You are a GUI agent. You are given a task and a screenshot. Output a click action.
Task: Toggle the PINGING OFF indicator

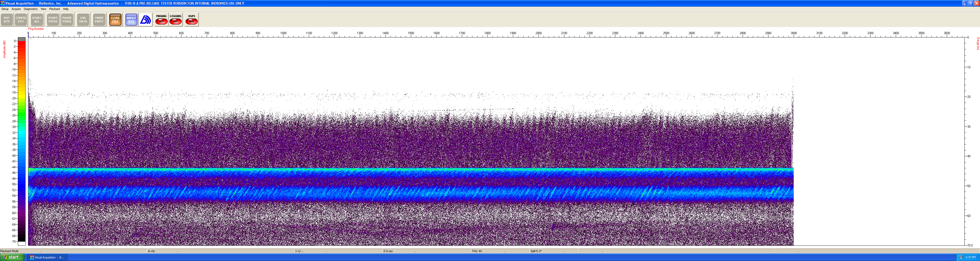point(161,20)
